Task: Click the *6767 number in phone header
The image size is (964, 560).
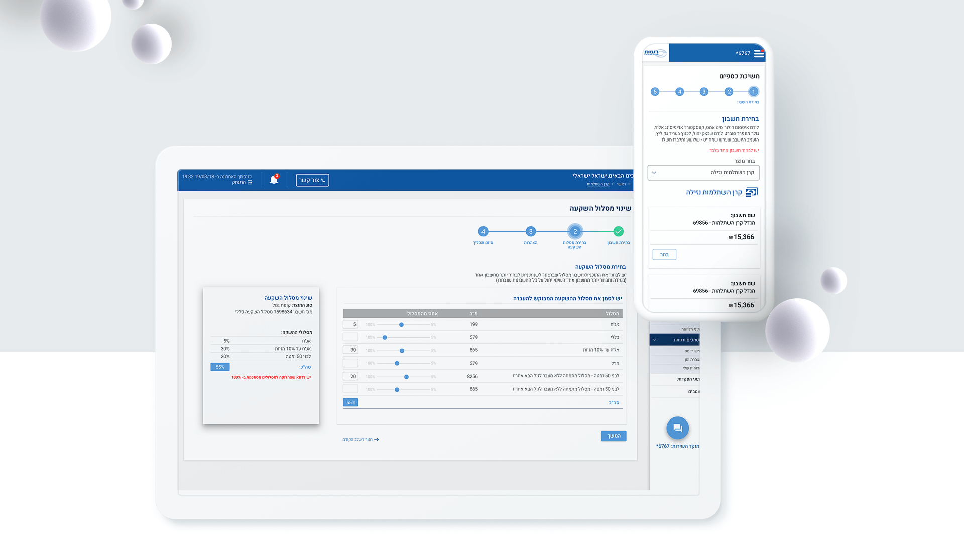Action: [743, 54]
